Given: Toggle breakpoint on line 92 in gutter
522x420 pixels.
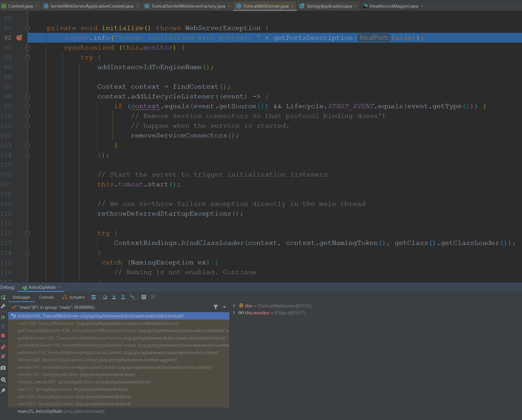Looking at the screenshot, I should tap(19, 38).
